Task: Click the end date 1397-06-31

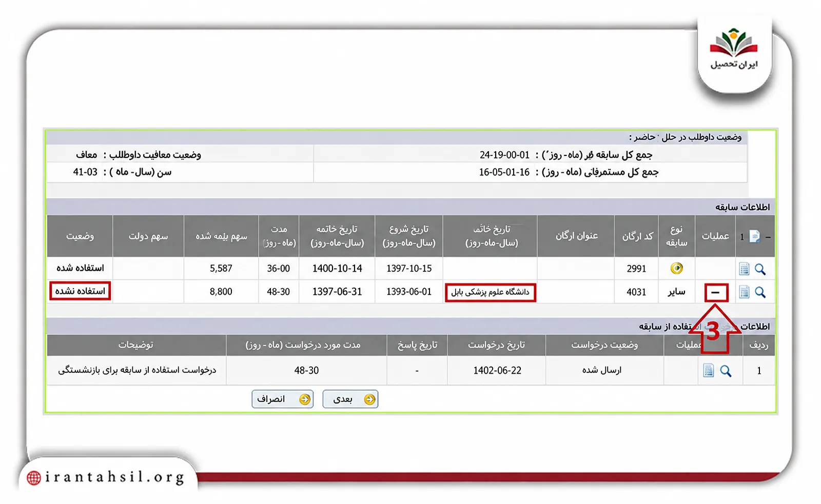Action: (x=337, y=291)
